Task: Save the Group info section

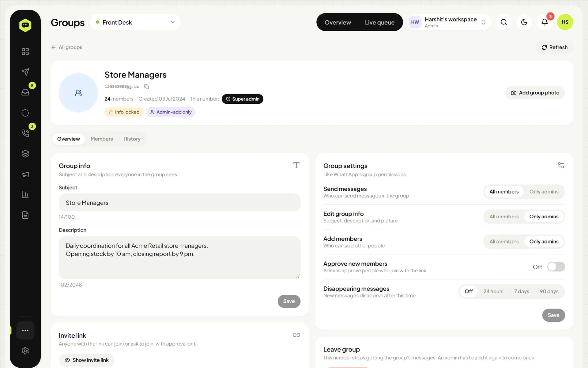Action: [289, 301]
